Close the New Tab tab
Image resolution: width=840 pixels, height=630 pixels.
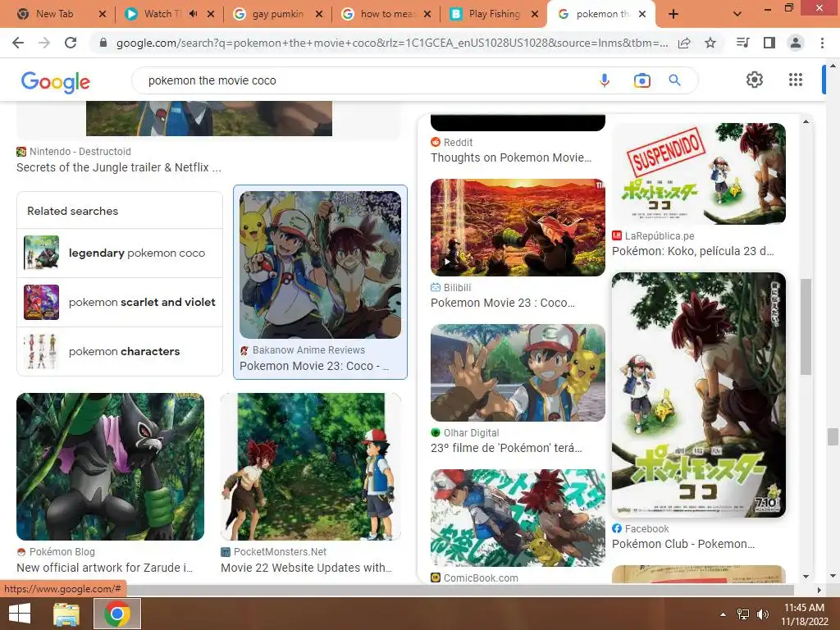point(103,14)
